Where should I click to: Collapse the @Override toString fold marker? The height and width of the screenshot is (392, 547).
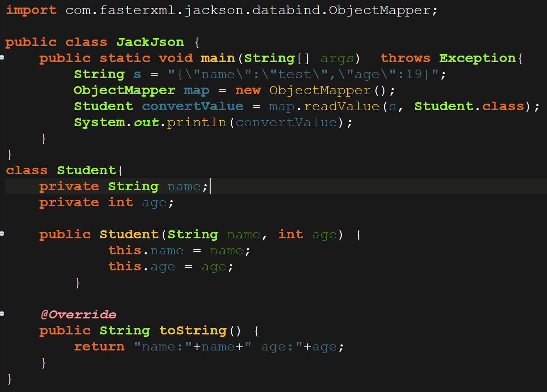click(x=2, y=314)
